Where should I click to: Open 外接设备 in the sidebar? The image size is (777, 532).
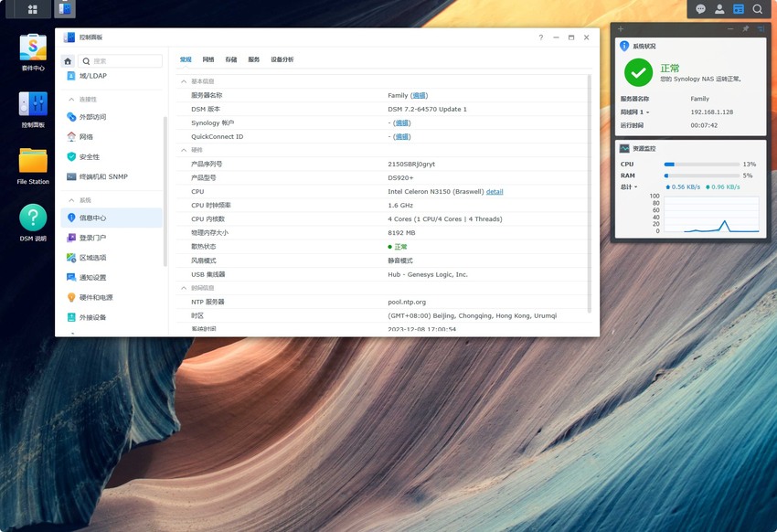[x=111, y=317]
